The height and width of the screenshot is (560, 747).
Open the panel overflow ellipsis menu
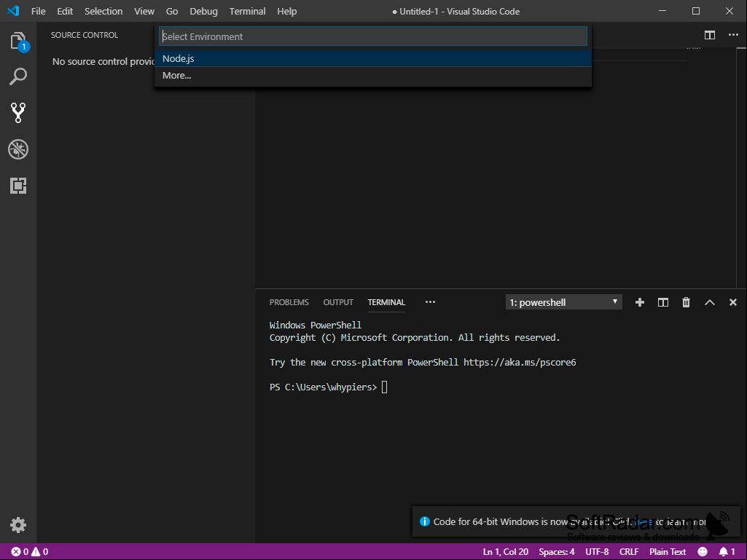[x=430, y=302]
